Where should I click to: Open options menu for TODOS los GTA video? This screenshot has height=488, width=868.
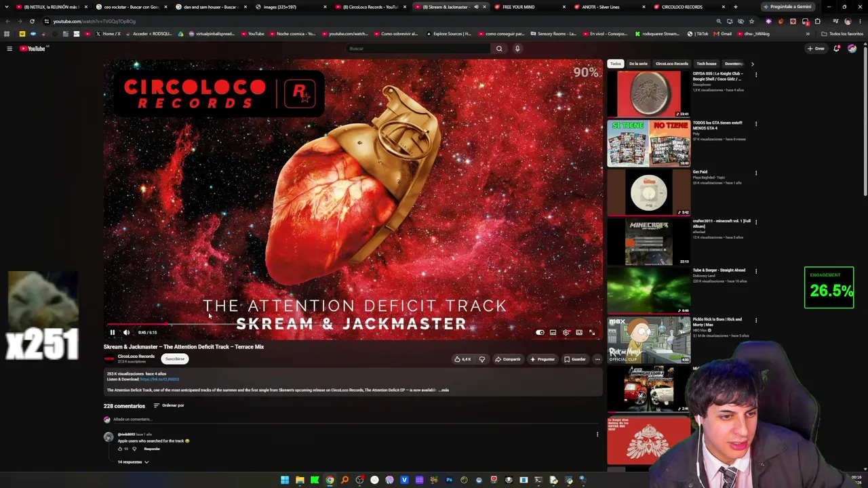click(756, 124)
